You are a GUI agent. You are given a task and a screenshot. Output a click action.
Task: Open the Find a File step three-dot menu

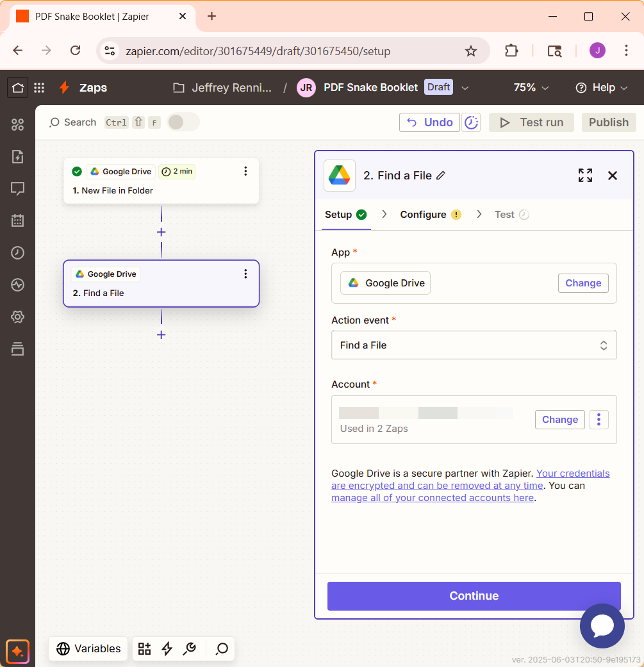pos(245,274)
